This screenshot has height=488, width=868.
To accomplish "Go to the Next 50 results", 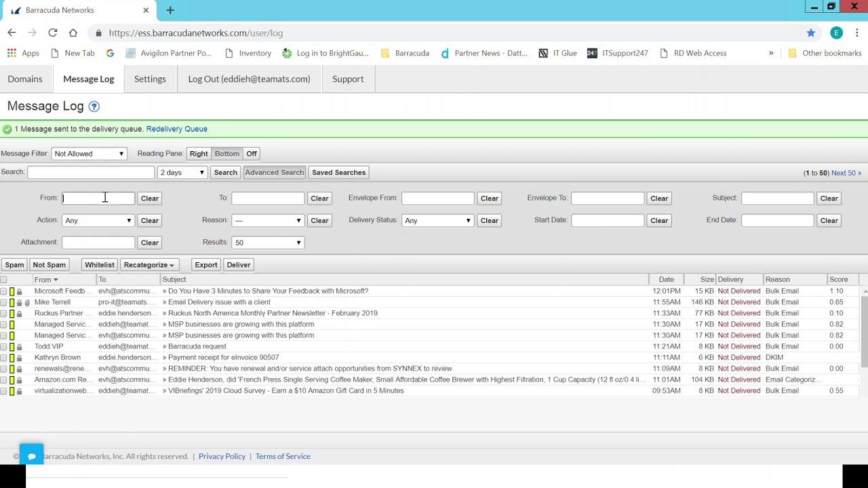I will click(846, 173).
